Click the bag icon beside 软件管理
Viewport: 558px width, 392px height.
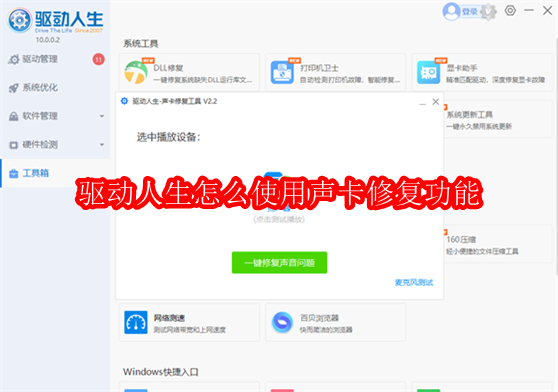14,116
